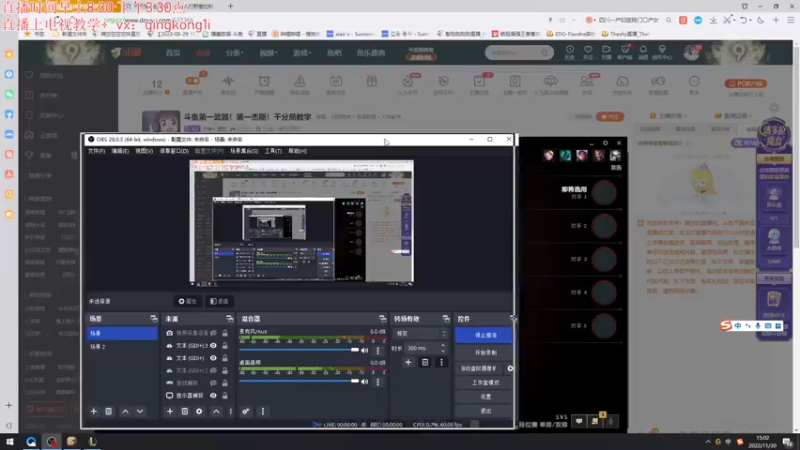Open OBS 视图(V) menu
Image resolution: width=800 pixels, height=450 pixels.
pos(144,151)
